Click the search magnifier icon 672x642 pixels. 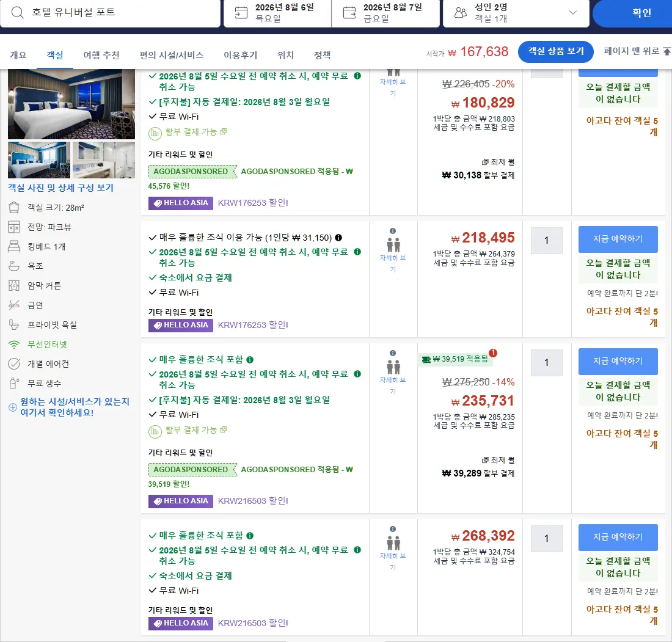pyautogui.click(x=17, y=12)
